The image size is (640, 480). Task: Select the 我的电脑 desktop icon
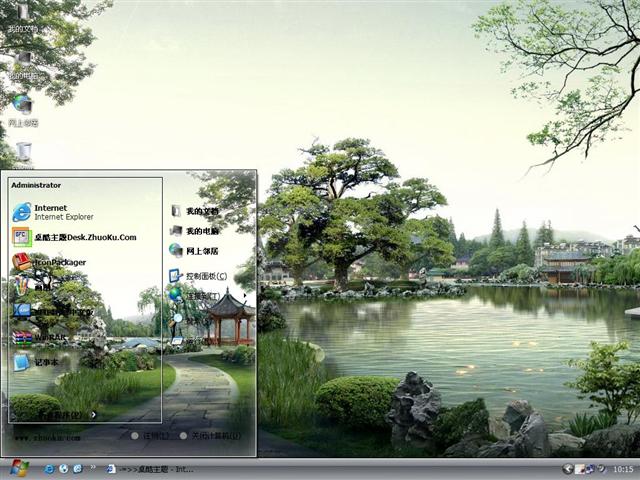coord(23,65)
